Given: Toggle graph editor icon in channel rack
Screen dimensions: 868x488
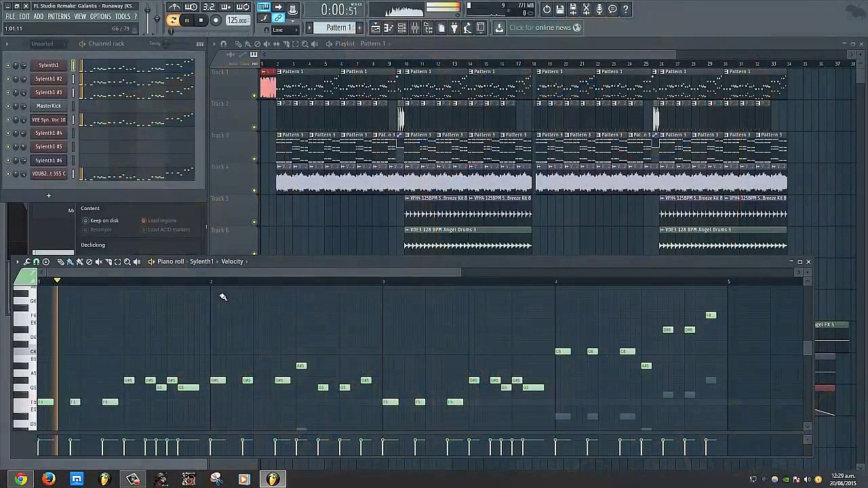Looking at the screenshot, I should point(200,44).
